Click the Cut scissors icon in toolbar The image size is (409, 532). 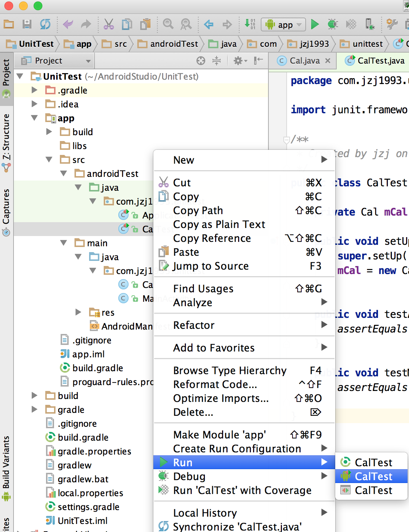(x=108, y=24)
